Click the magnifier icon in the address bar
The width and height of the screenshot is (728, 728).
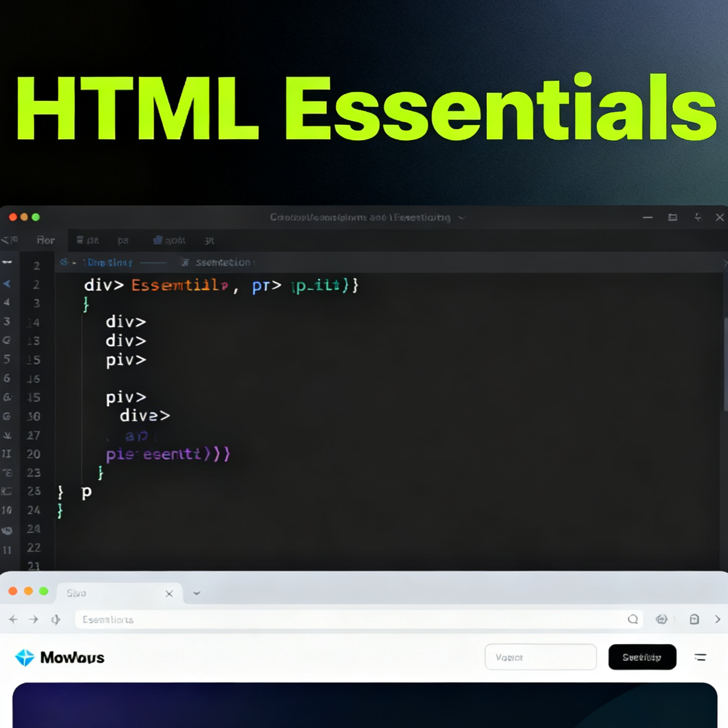point(632,619)
